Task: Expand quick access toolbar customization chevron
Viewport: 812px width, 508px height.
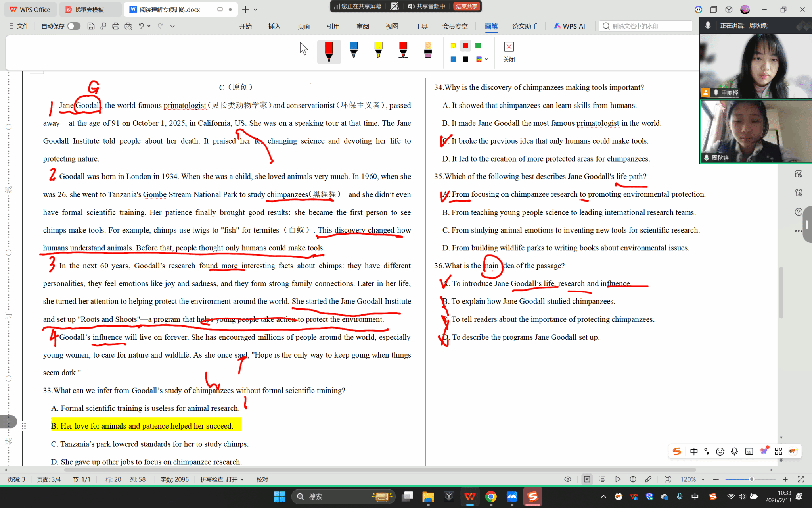Action: pyautogui.click(x=172, y=26)
